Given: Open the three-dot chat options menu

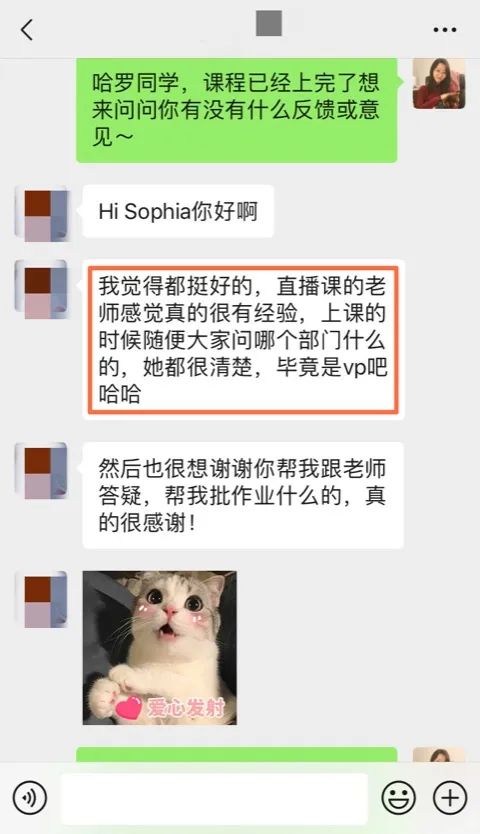Looking at the screenshot, I should (x=445, y=30).
